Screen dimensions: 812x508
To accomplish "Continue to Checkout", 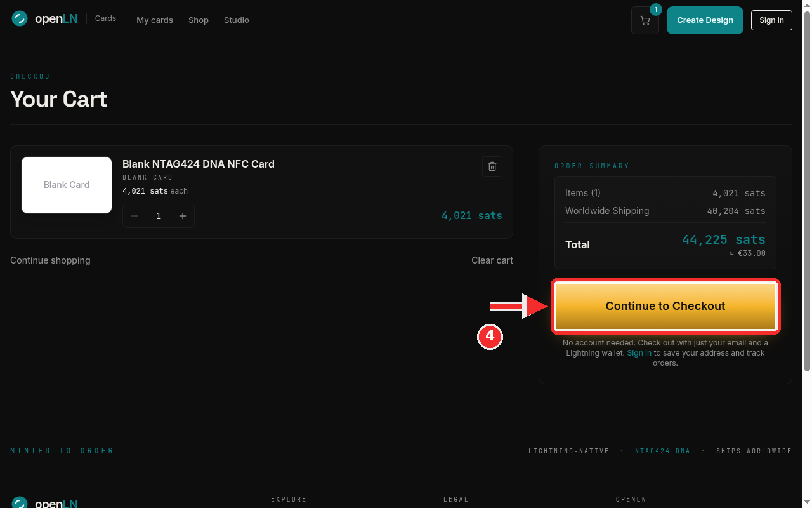I will [665, 306].
